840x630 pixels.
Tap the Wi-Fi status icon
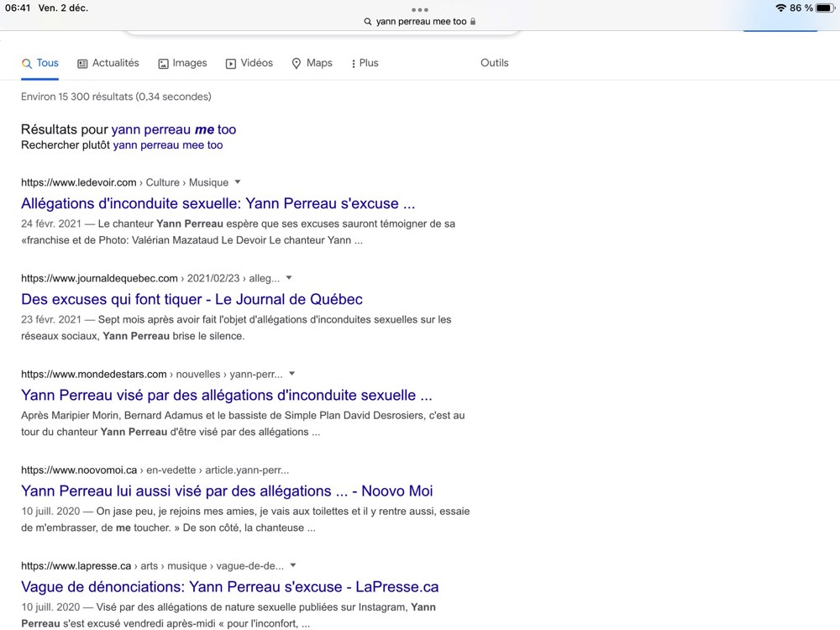[x=780, y=8]
